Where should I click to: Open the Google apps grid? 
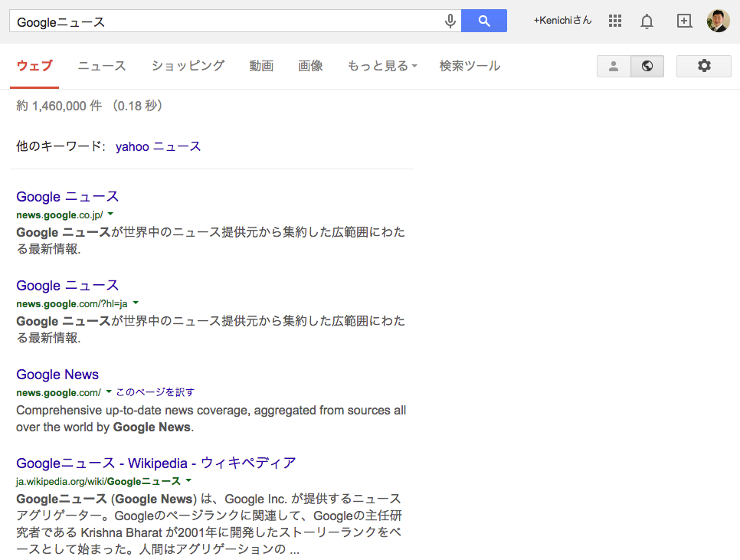point(615,21)
